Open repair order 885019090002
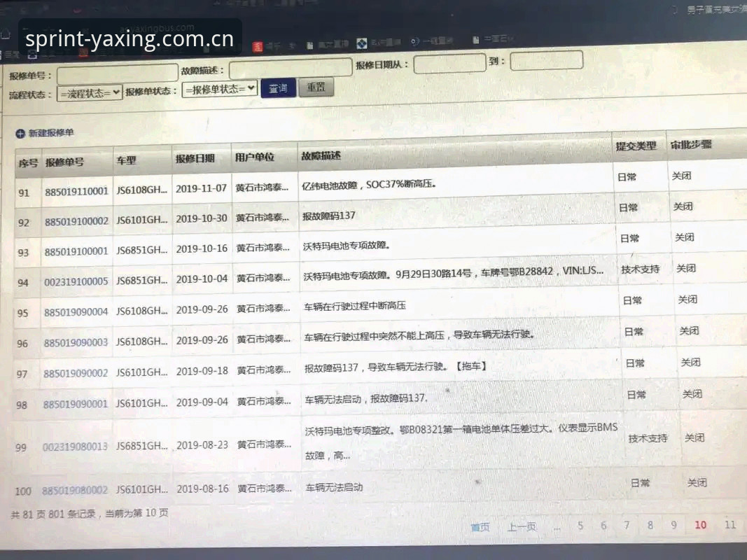The height and width of the screenshot is (560, 747). point(76,373)
